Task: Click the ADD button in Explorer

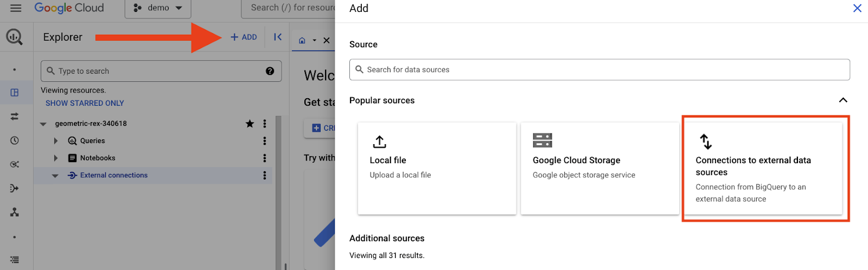Action: pyautogui.click(x=244, y=37)
